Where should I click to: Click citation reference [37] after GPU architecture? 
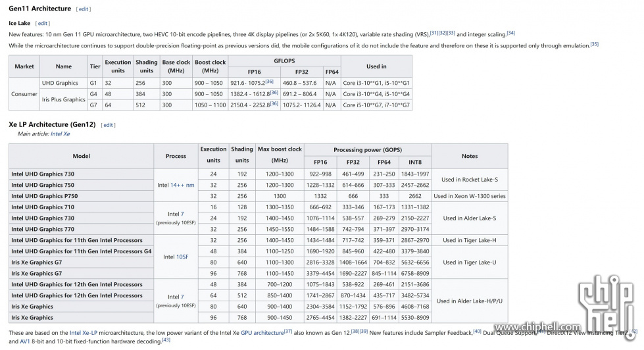(288, 331)
